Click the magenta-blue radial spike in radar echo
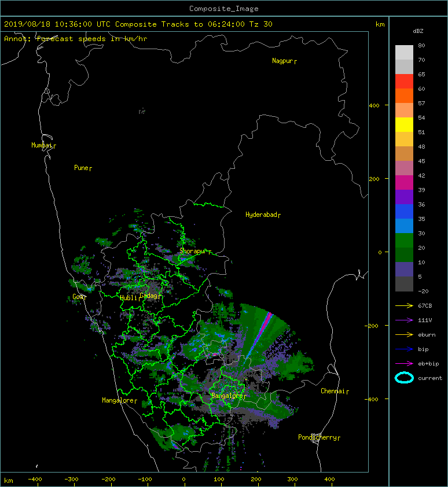This screenshot has height=487, width=448. (x=260, y=337)
